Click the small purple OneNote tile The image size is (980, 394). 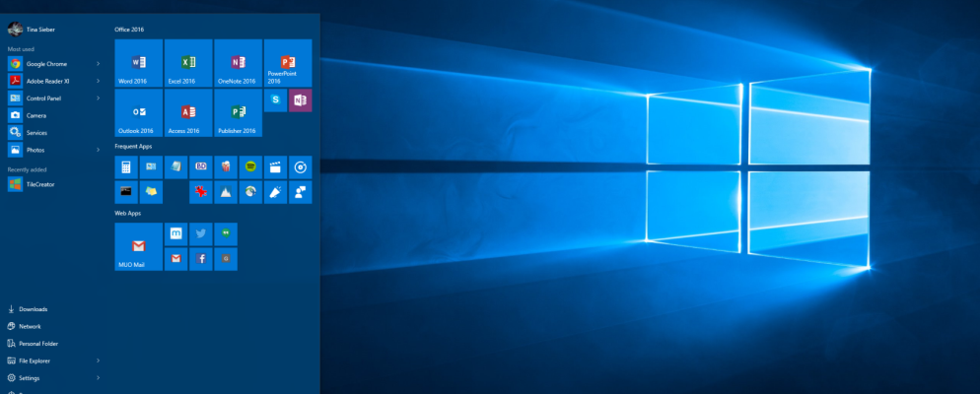[301, 100]
